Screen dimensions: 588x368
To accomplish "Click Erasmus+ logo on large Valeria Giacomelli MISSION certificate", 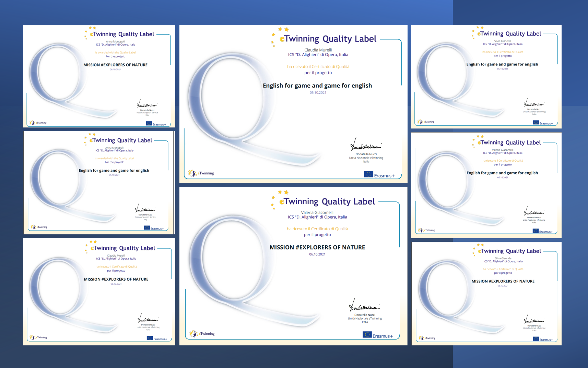I will click(x=378, y=335).
